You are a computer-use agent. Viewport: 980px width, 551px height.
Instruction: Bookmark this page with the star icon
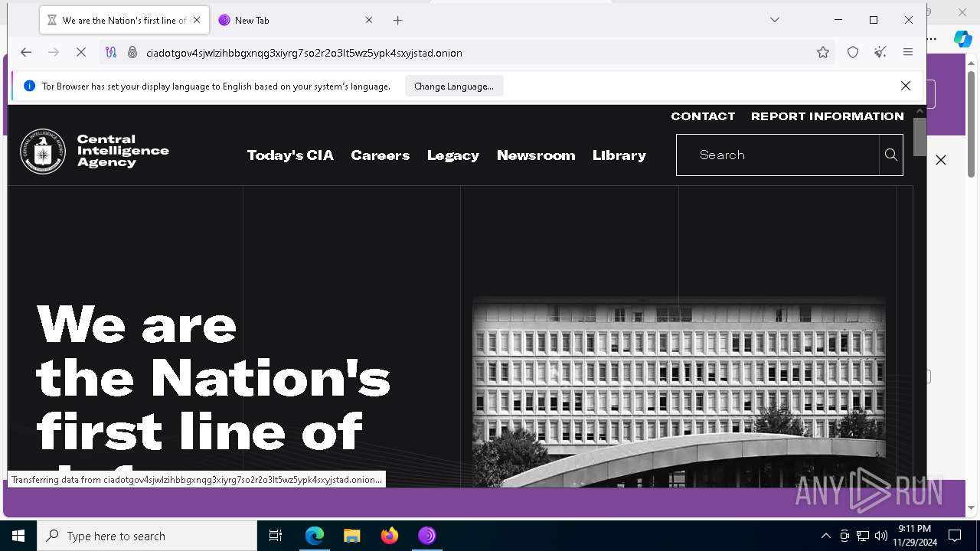click(823, 52)
